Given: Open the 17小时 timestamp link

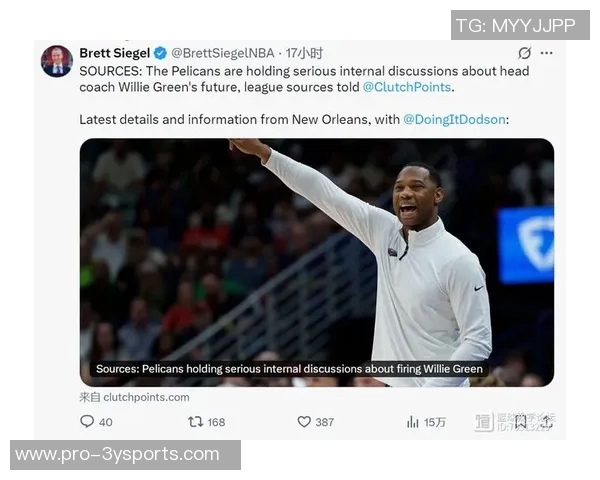Looking at the screenshot, I should (304, 53).
